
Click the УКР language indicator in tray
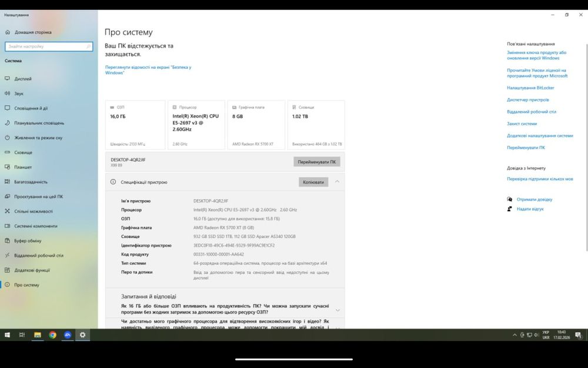(546, 335)
